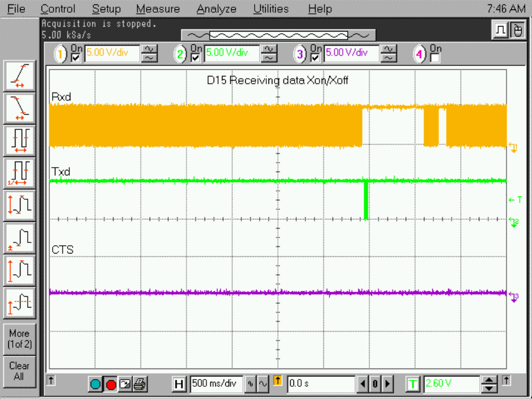Open the File menu
532x399 pixels.
pyautogui.click(x=16, y=9)
